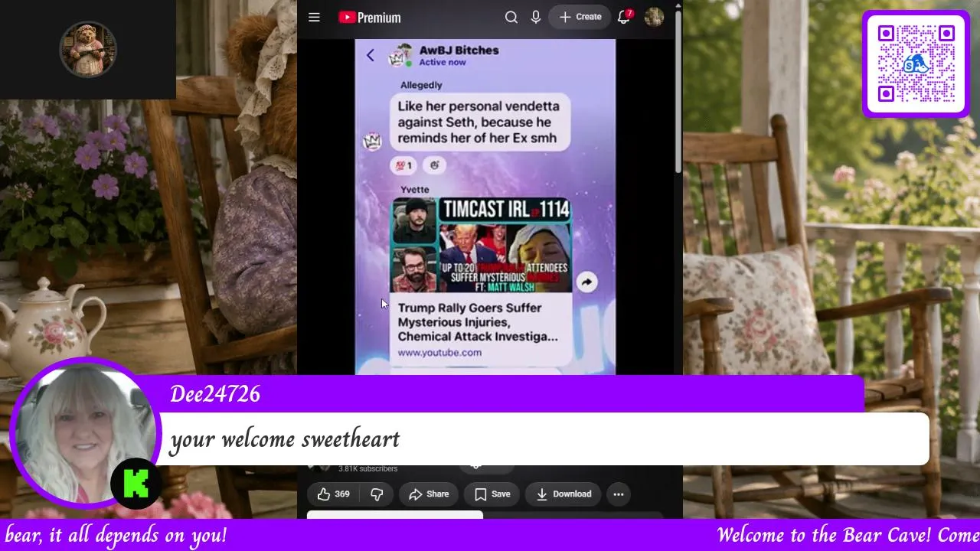
Task: Click the message about vendetta against Seth
Action: coord(479,122)
